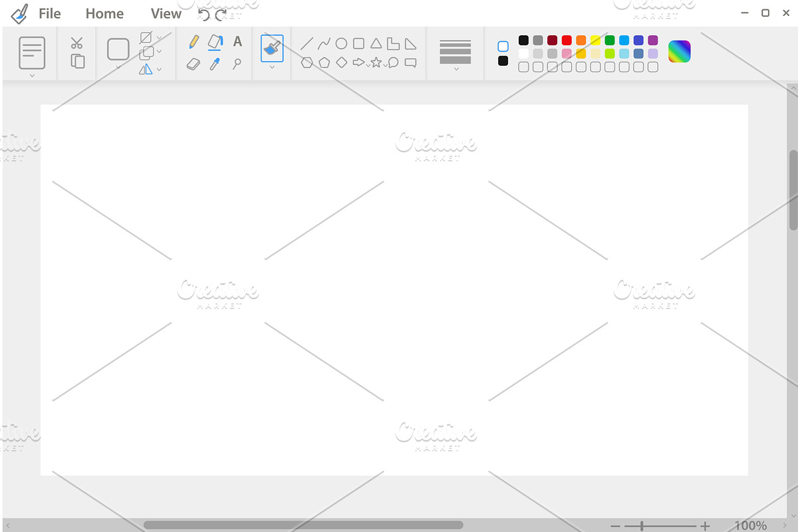Pick the green palette color

[610, 41]
